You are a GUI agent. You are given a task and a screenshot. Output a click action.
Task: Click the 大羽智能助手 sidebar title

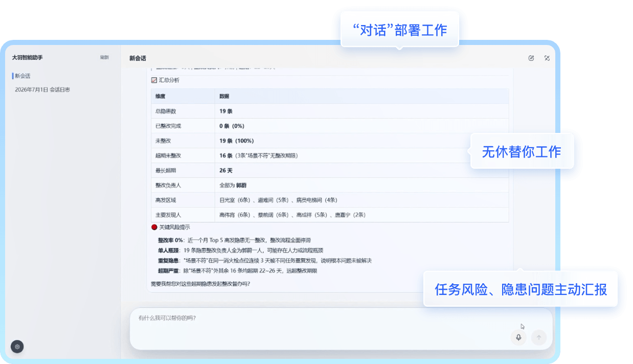28,58
